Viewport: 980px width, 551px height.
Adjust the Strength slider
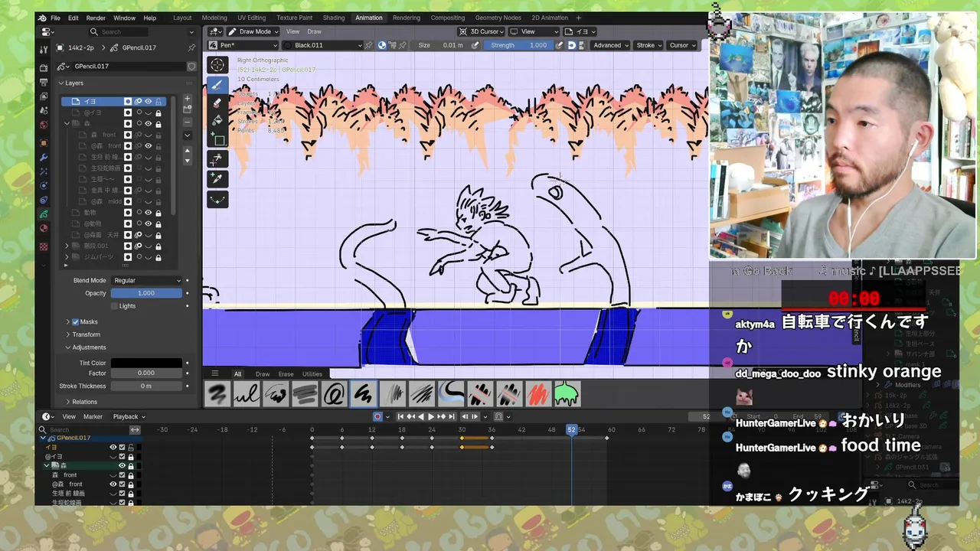click(520, 45)
